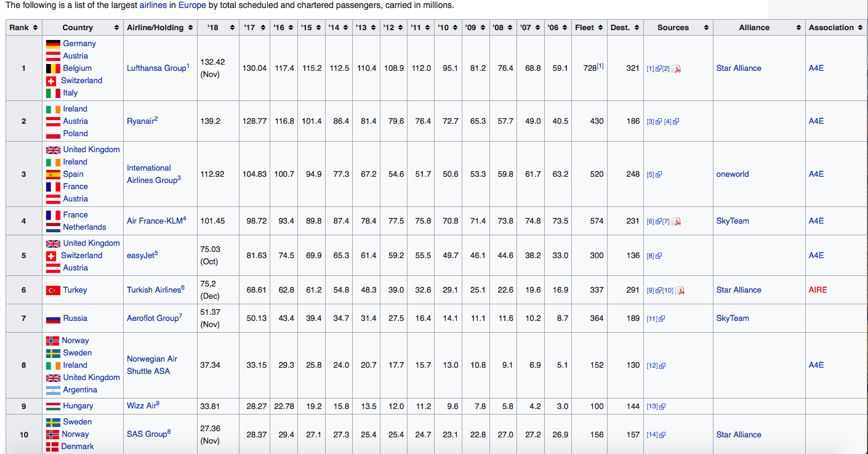The width and height of the screenshot is (868, 454).
Task: Open the Air France-KLM link
Action: pyautogui.click(x=155, y=221)
